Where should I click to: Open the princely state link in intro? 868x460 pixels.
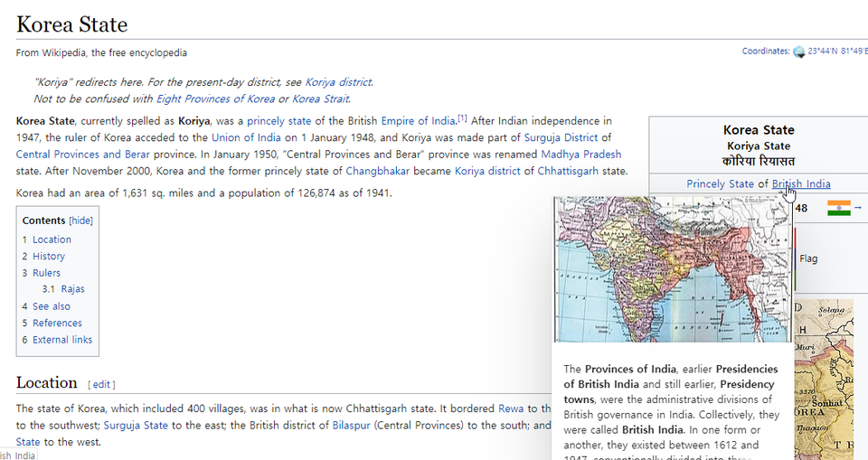coord(279,121)
